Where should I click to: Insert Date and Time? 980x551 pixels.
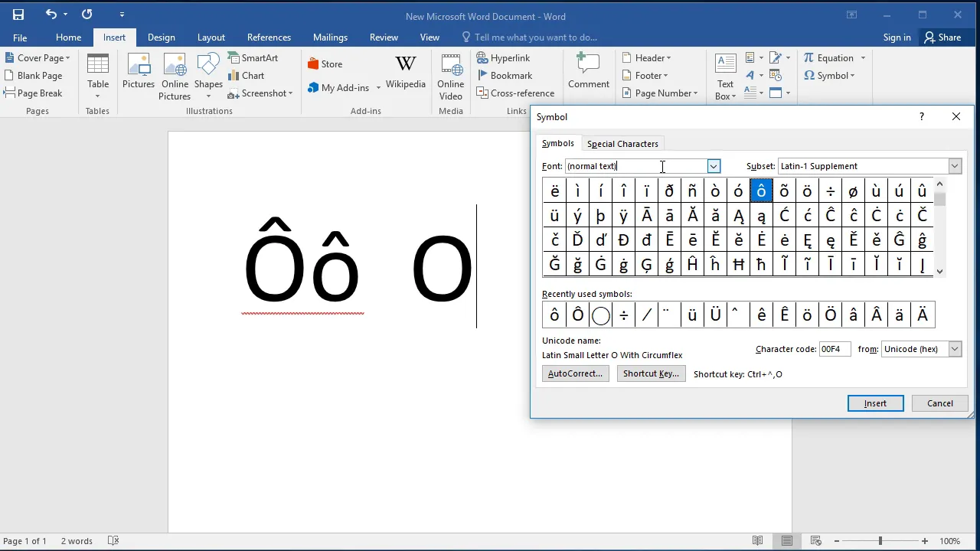[776, 76]
